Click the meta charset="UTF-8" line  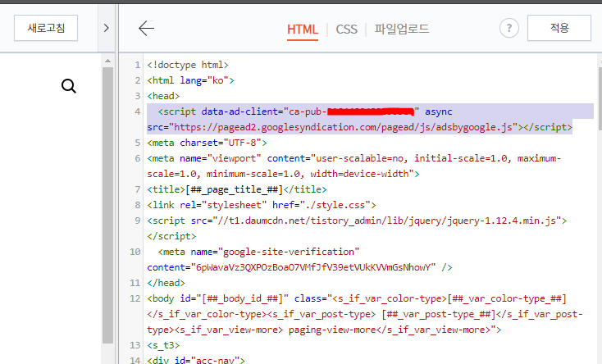(207, 143)
